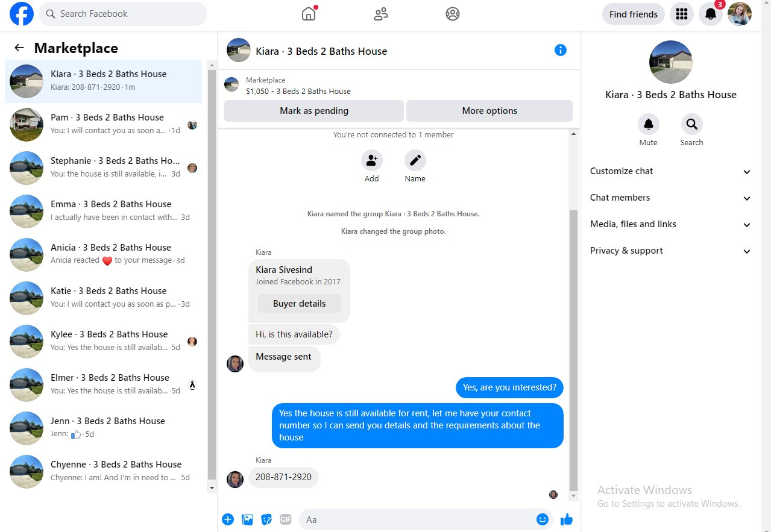Open Stephanie's conversation

(104, 168)
